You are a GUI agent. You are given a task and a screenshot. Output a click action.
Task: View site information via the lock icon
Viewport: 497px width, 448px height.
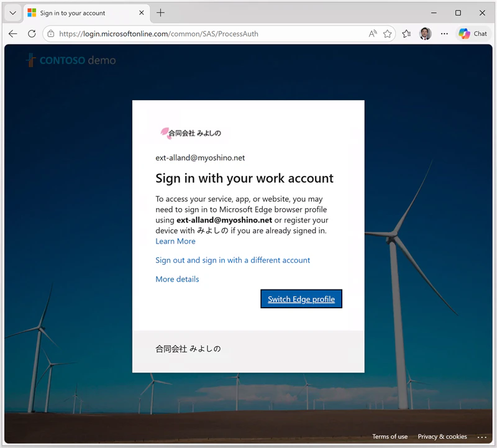click(51, 34)
